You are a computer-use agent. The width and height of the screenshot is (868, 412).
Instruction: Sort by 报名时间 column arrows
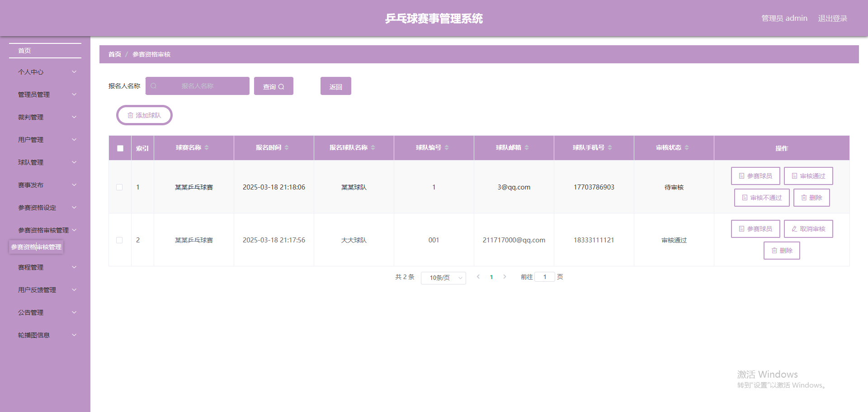tap(287, 147)
